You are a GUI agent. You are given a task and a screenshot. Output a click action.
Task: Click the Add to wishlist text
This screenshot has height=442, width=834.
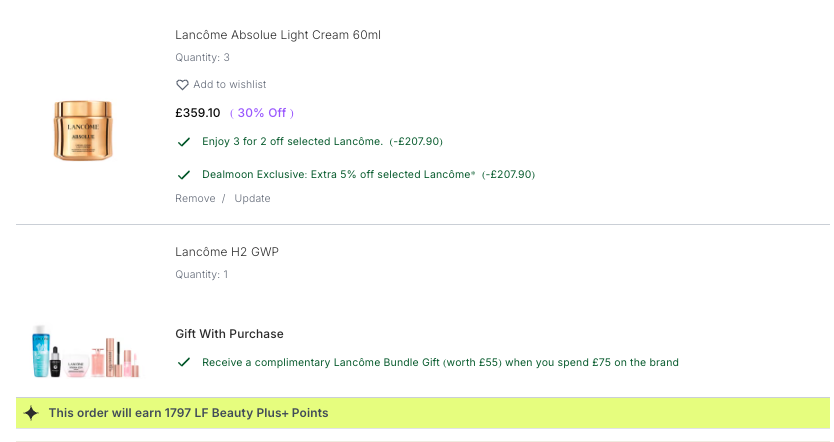(229, 85)
